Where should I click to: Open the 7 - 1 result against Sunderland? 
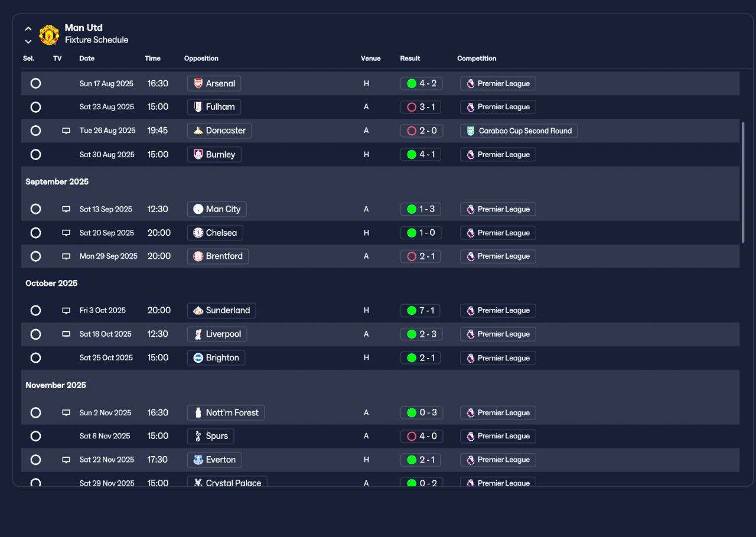pyautogui.click(x=421, y=310)
